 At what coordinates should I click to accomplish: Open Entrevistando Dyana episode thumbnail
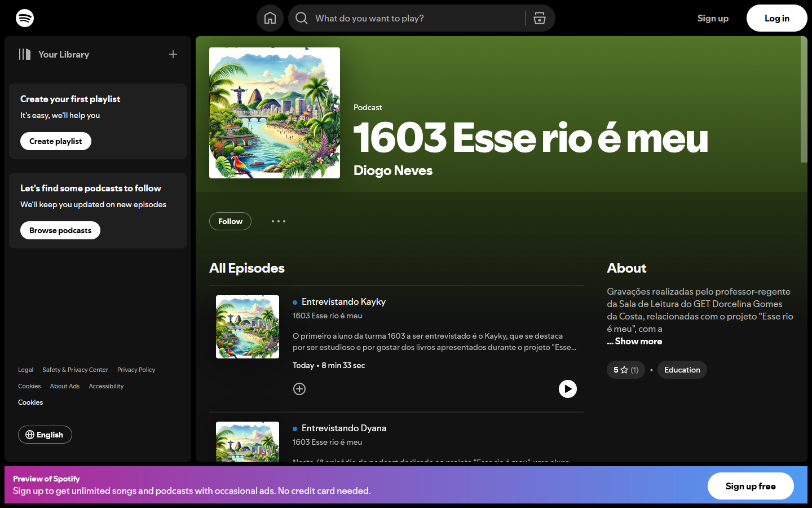pos(248,441)
